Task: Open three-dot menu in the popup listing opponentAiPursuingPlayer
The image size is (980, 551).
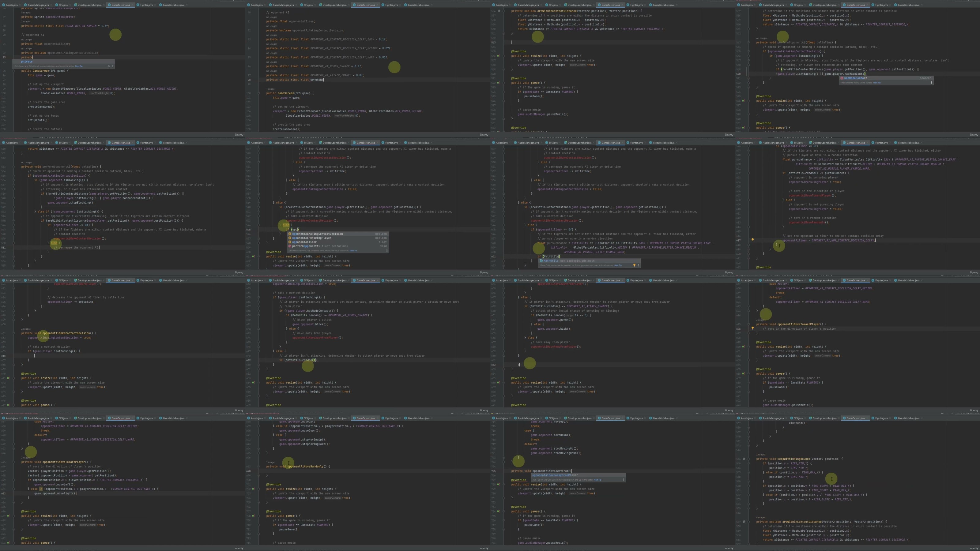Action: pos(387,251)
